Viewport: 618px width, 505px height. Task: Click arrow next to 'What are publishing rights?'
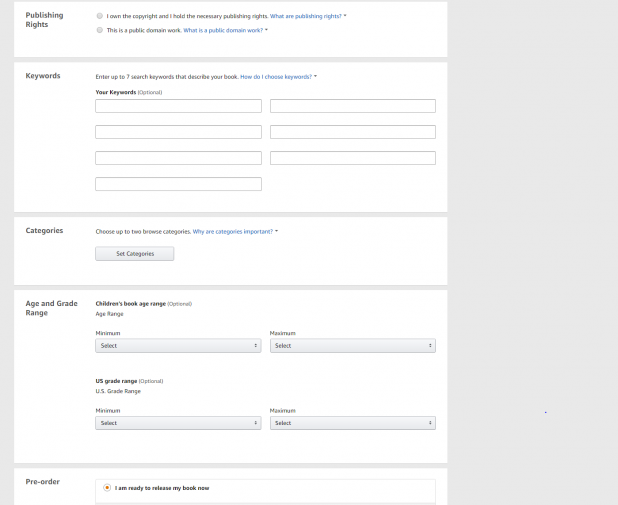tap(345, 16)
